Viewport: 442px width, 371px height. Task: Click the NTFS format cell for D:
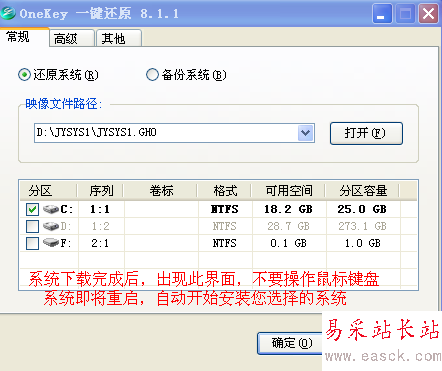click(225, 226)
